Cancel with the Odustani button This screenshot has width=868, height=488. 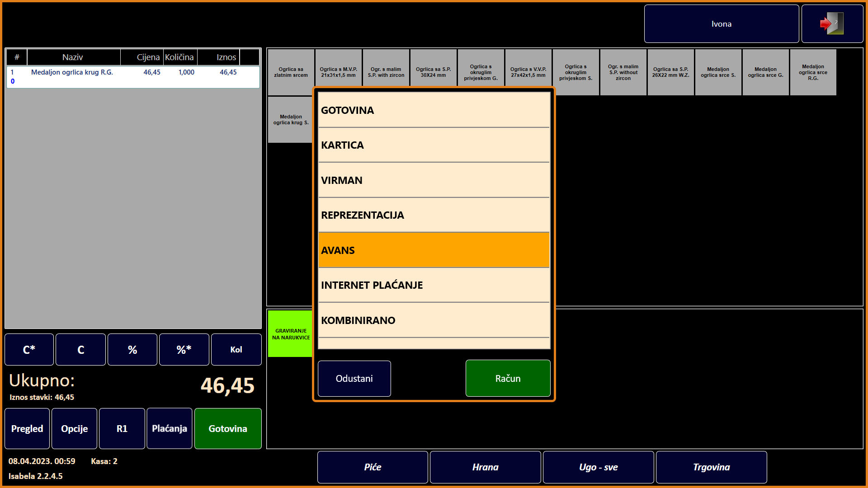pos(354,379)
